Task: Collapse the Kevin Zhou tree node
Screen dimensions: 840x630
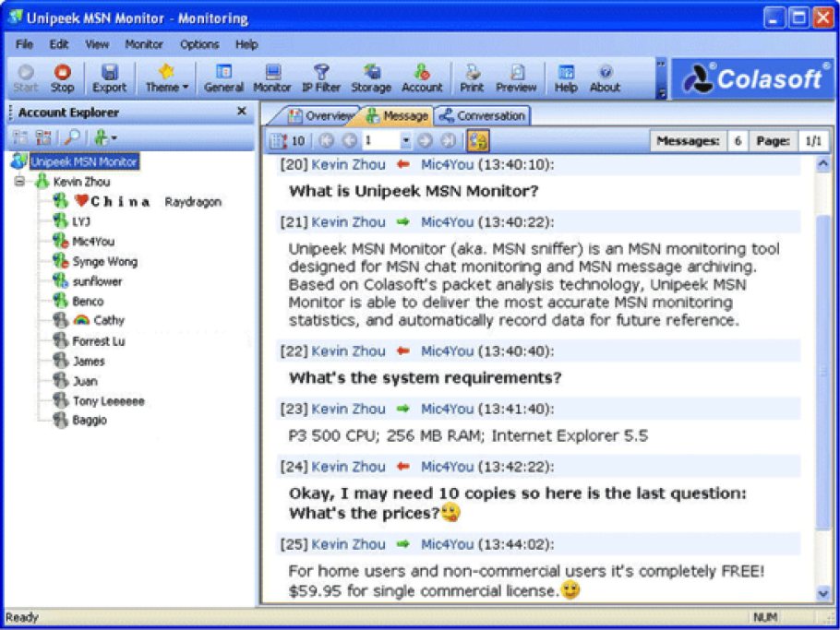Action: coord(19,182)
